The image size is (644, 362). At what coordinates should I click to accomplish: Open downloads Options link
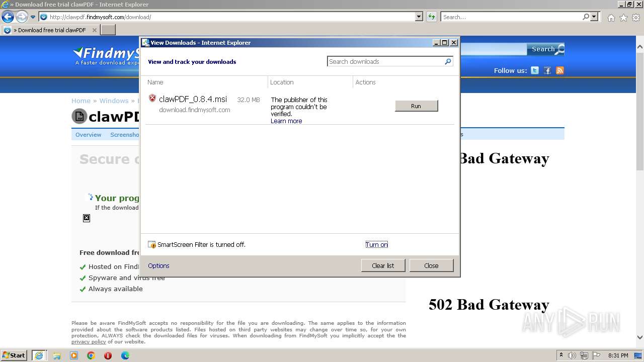pos(158,265)
